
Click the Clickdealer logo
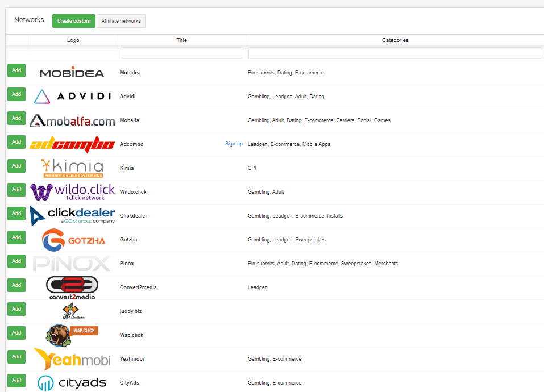[72, 215]
